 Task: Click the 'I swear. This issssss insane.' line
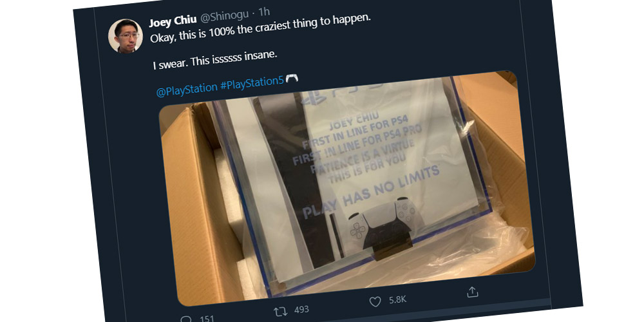click(x=216, y=60)
